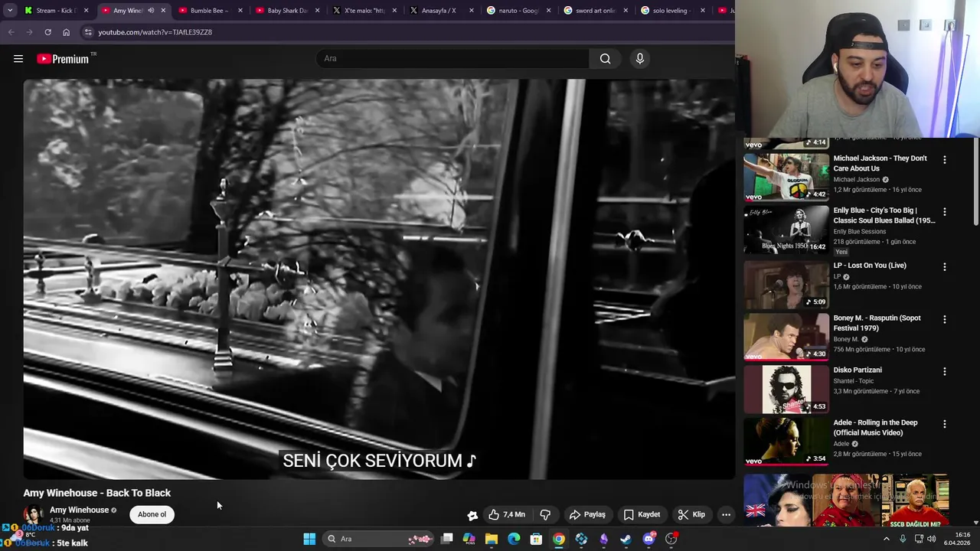
Task: Create a clip with the 'Klip' button
Action: (691, 514)
